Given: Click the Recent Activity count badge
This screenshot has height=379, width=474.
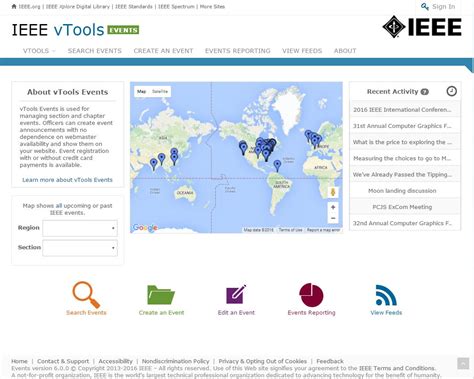Looking at the screenshot, I should (x=424, y=92).
